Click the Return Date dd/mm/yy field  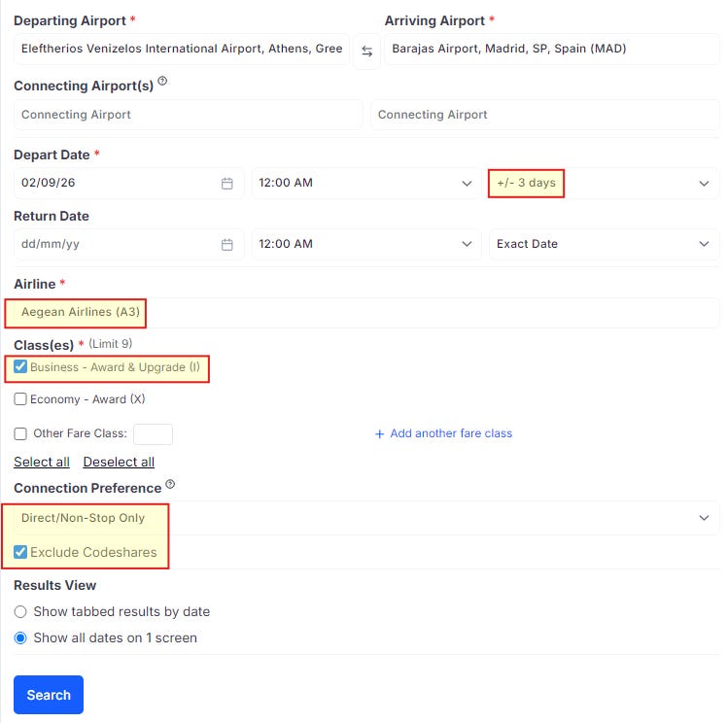click(x=128, y=244)
